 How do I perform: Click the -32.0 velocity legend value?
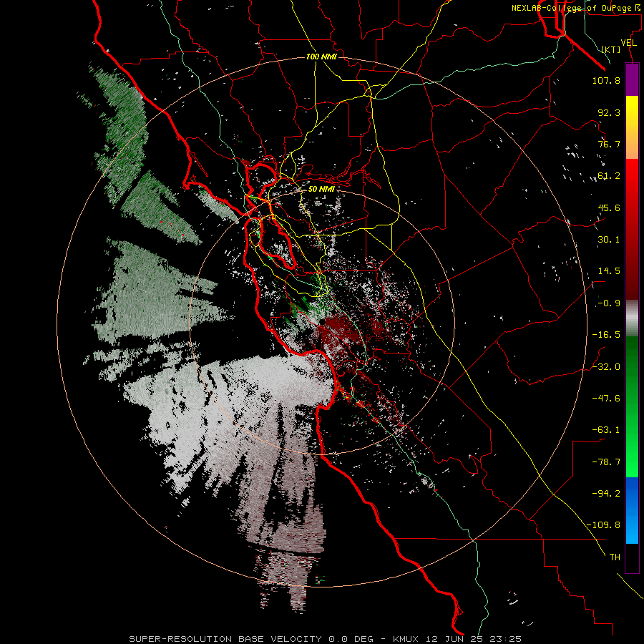coord(606,367)
